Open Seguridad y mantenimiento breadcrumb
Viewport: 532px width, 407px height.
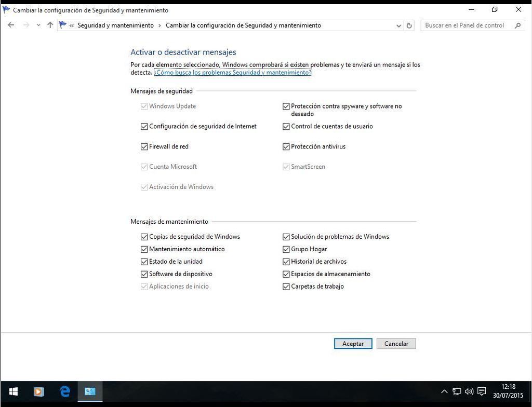(x=116, y=25)
